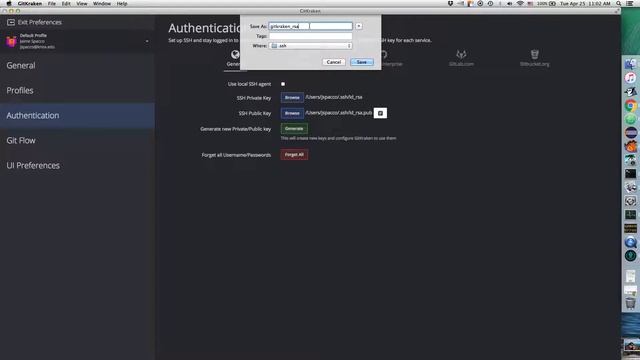Open Notification Center in menu bar

click(x=630, y=4)
